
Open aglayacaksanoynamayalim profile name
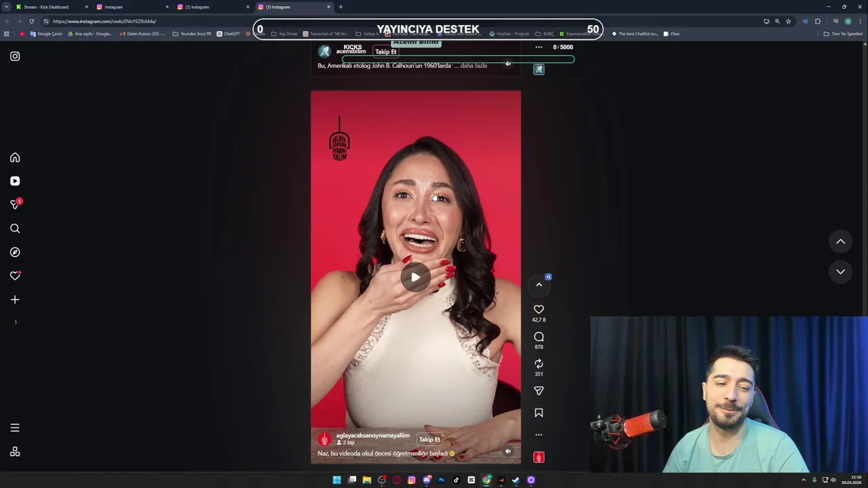pos(373,435)
